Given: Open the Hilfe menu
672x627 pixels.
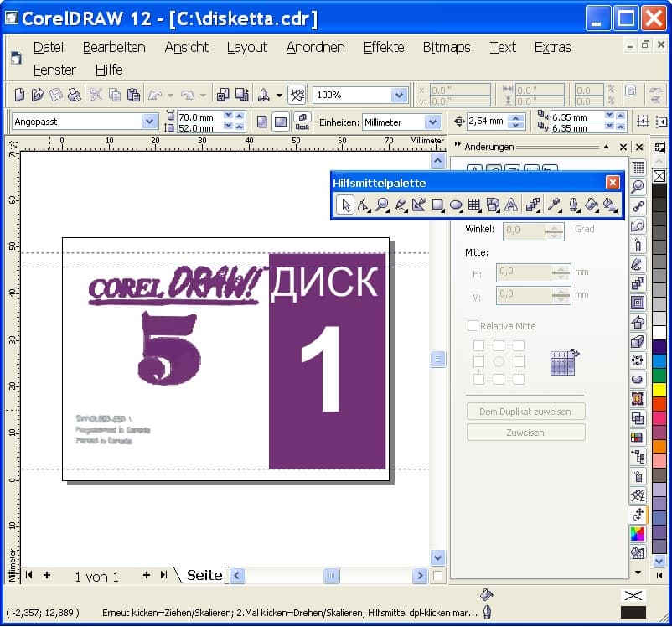Looking at the screenshot, I should click(109, 70).
